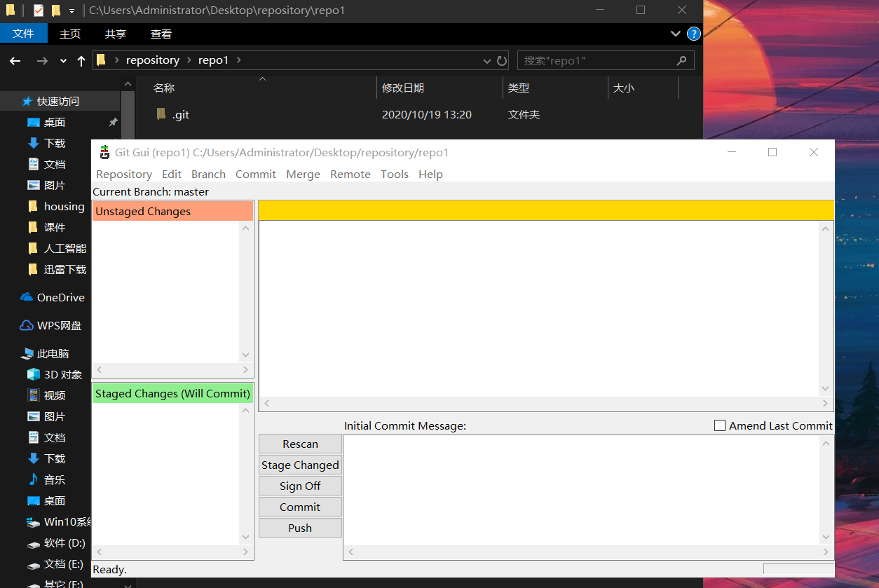
Task: Click the search magnifier icon in Explorer
Action: coord(681,60)
